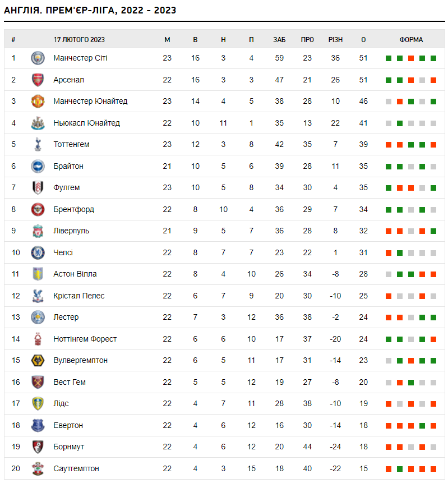Open the Астон Вілла team link
Image resolution: width=448 pixels, height=483 pixels.
point(75,274)
